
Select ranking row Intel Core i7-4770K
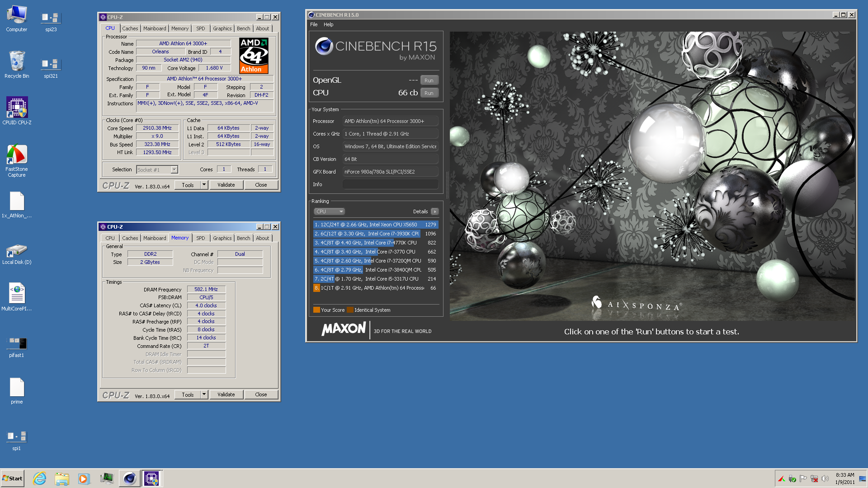375,243
